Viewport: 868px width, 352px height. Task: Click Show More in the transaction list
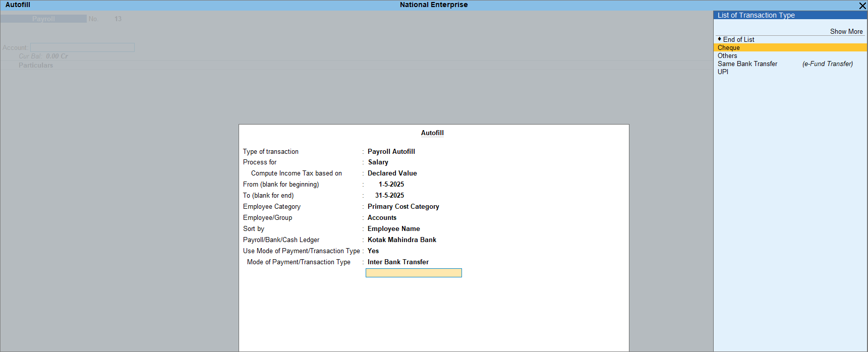pyautogui.click(x=846, y=31)
